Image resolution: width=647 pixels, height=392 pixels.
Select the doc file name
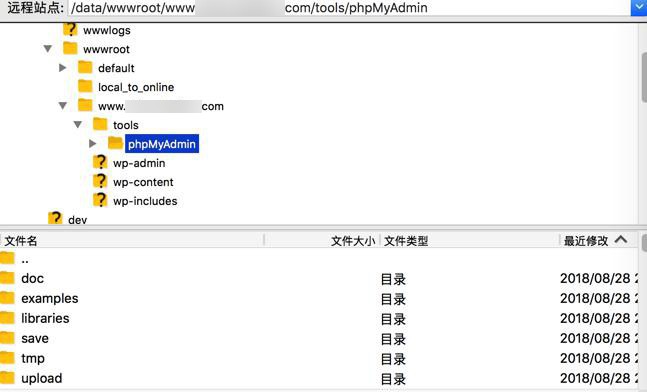coord(33,279)
